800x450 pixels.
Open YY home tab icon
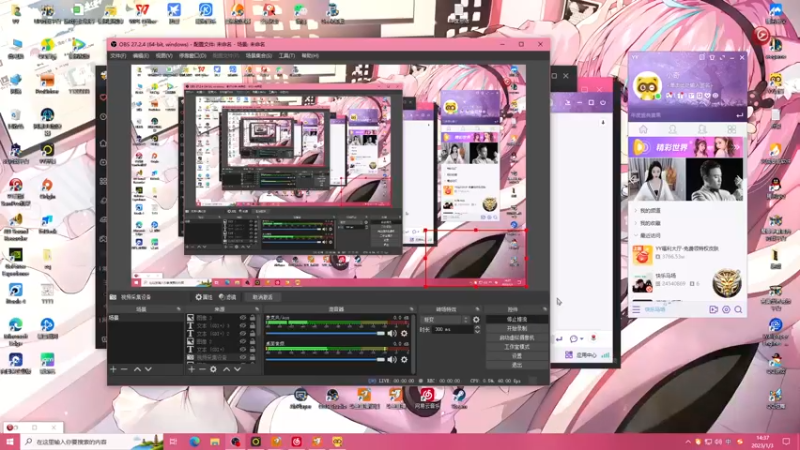tap(643, 130)
